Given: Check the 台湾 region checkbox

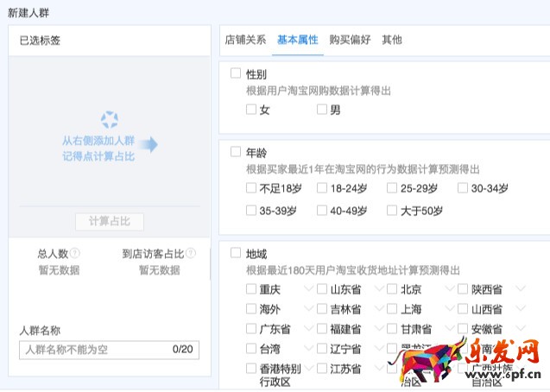Looking at the screenshot, I should click(x=251, y=349).
